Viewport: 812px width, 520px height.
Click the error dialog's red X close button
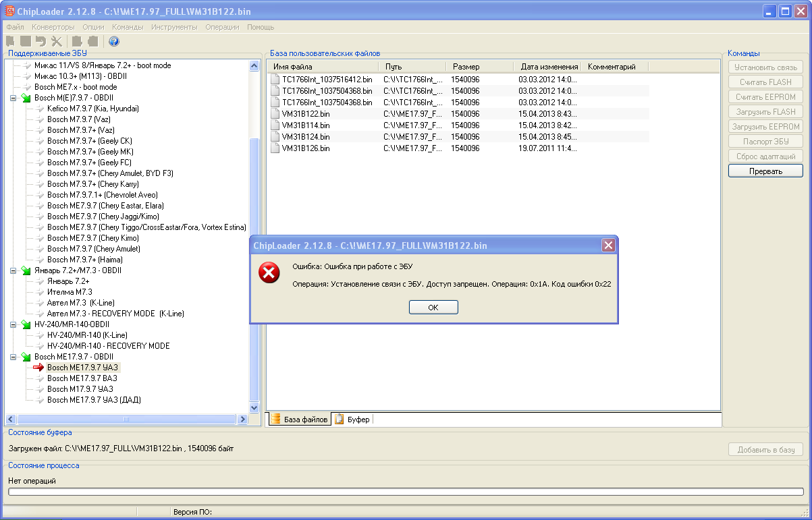(607, 245)
